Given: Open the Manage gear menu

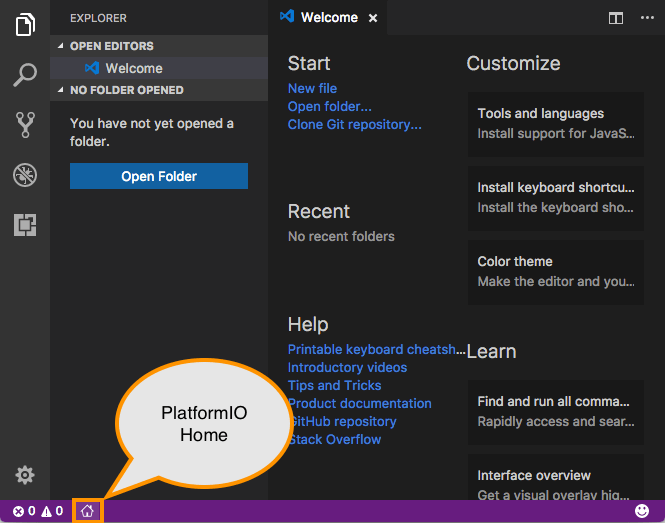Looking at the screenshot, I should (25, 475).
